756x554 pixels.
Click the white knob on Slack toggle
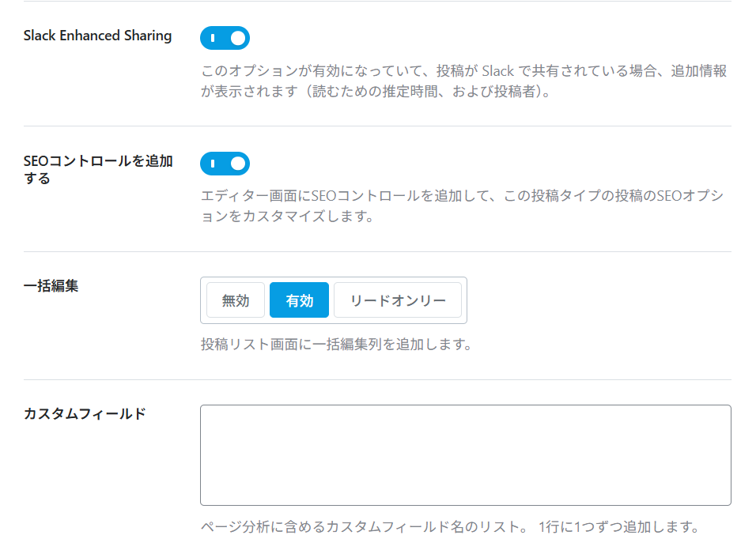[237, 38]
